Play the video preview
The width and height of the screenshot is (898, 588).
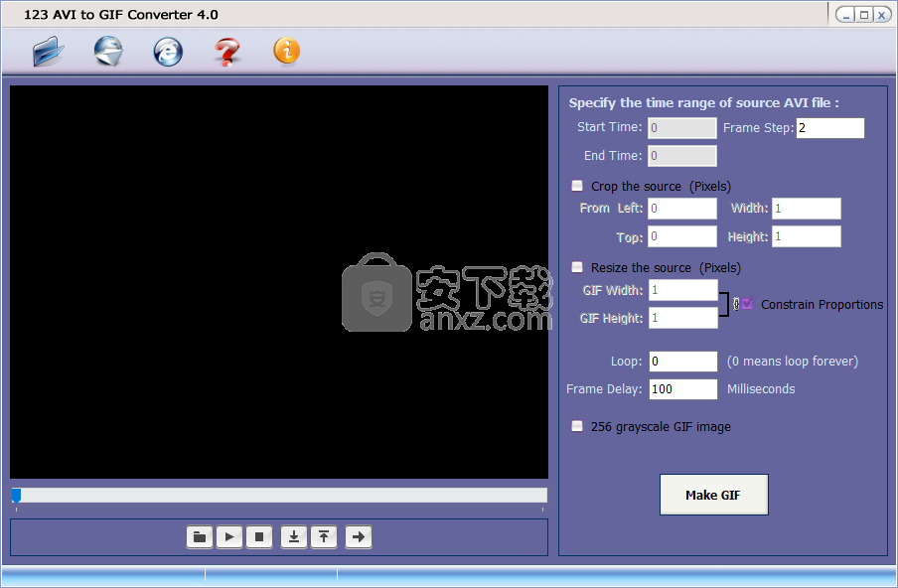pyautogui.click(x=229, y=537)
